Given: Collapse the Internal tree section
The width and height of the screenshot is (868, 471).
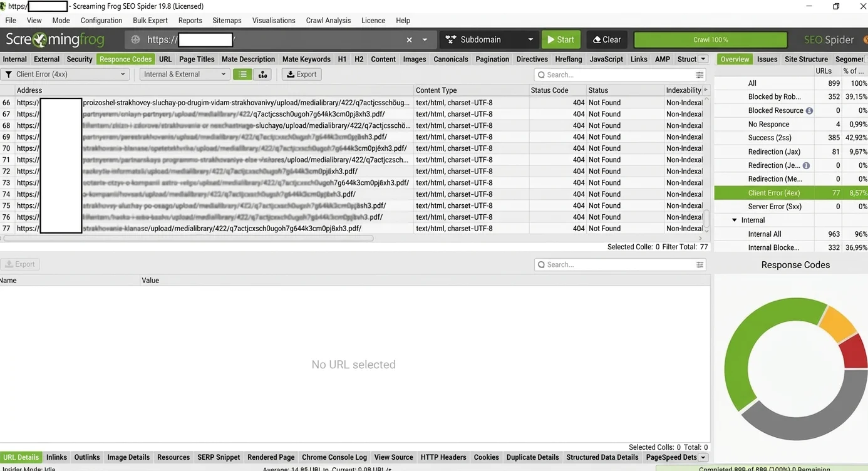Looking at the screenshot, I should pos(735,220).
